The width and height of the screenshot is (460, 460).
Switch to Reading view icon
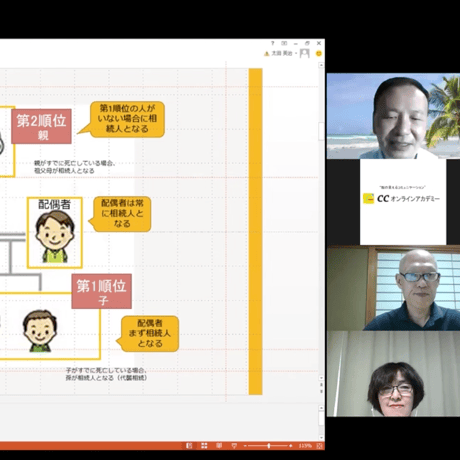coord(219,446)
